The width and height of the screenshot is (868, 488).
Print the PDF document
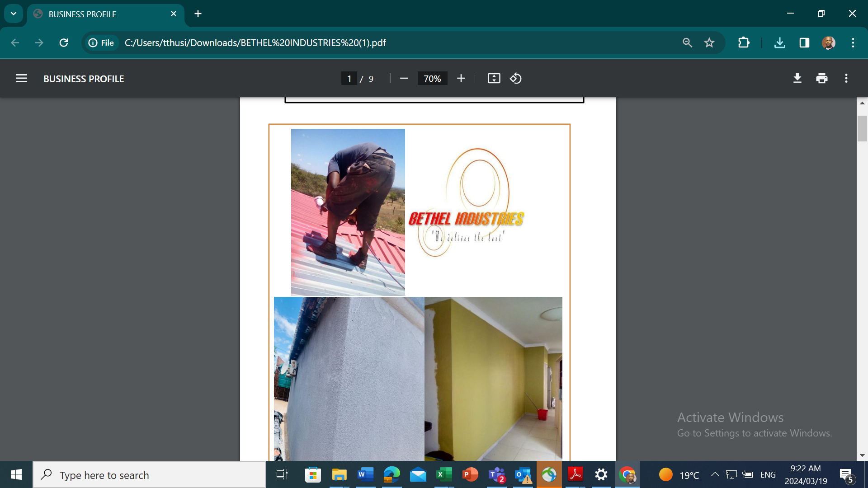coord(822,79)
